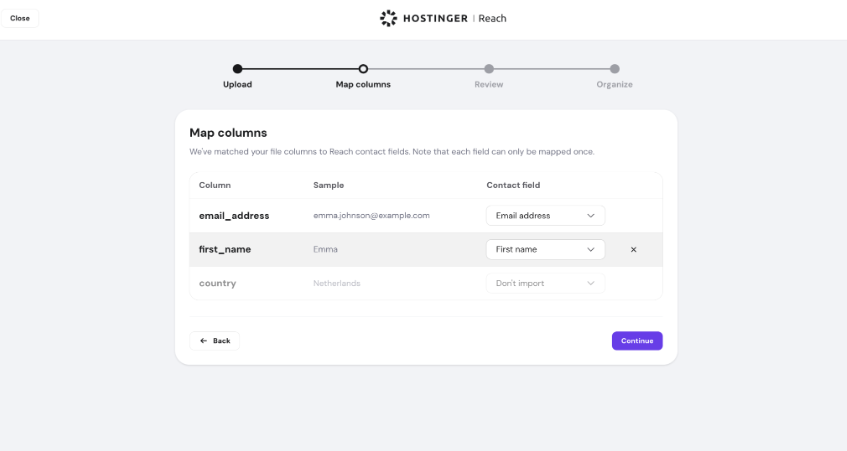Screen dimensions: 847x451
Task: Go back with the Back button
Action: 214,341
